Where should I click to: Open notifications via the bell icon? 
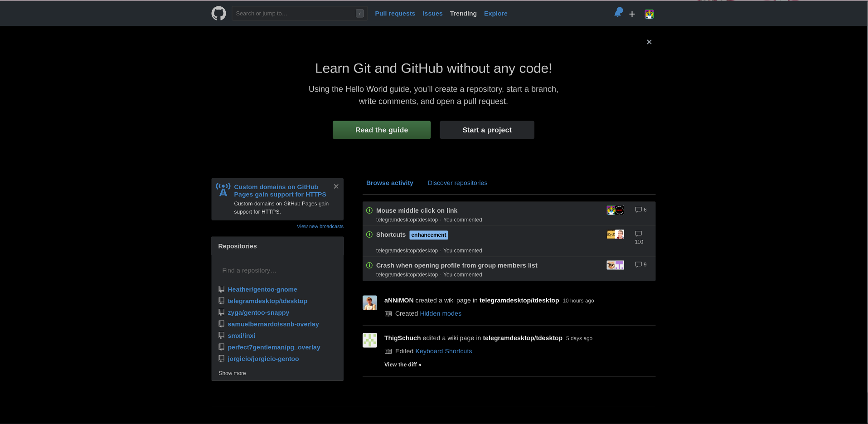click(617, 13)
